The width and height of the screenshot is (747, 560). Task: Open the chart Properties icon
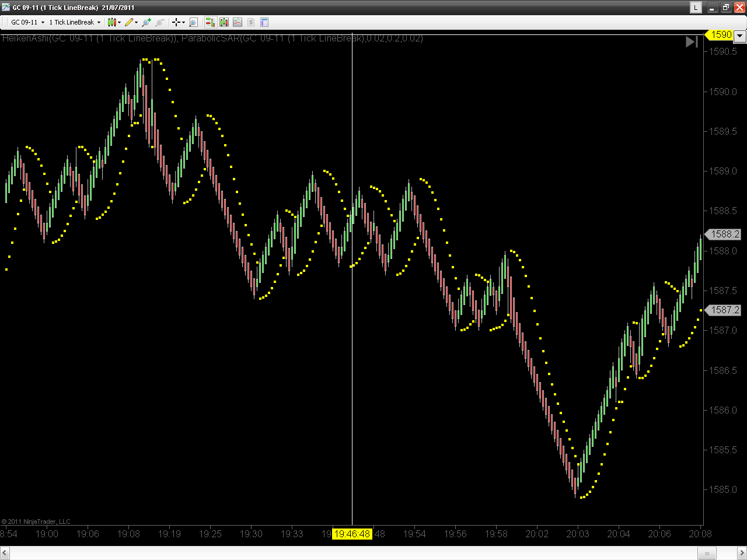[264, 22]
